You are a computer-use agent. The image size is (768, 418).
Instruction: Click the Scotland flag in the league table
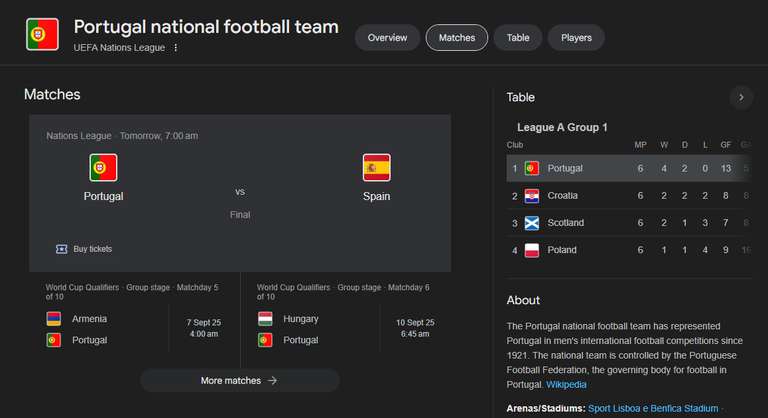(x=531, y=223)
